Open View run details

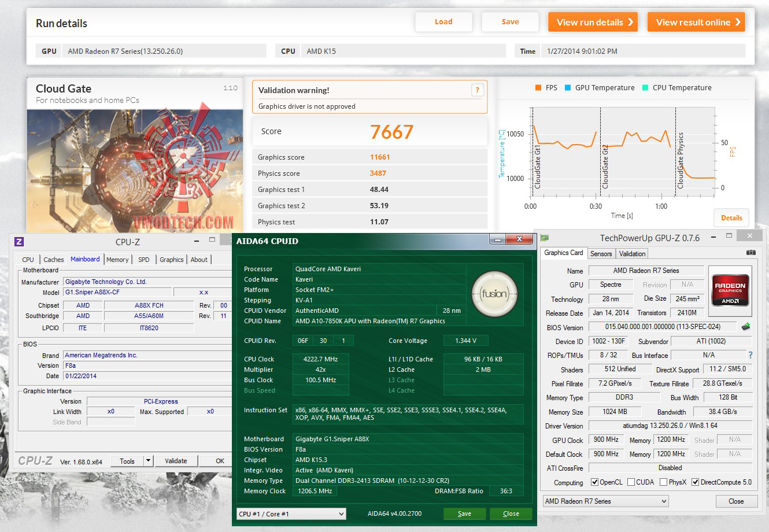[593, 22]
